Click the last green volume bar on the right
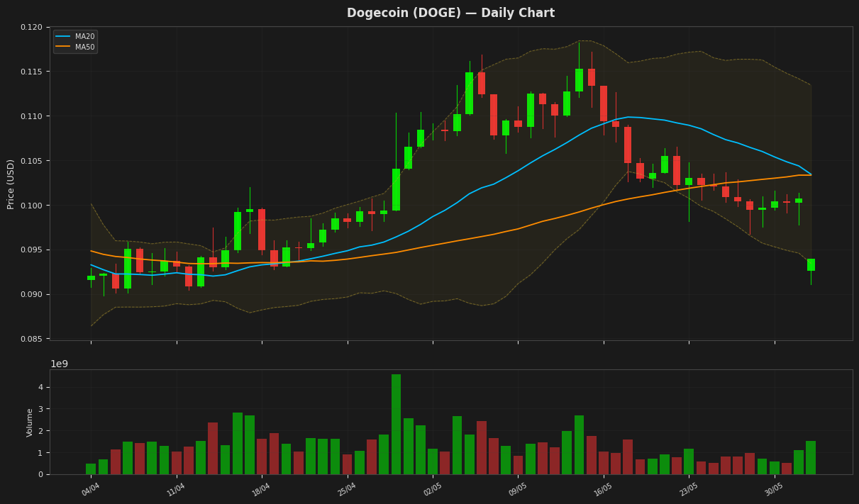The image size is (859, 504). 811,458
